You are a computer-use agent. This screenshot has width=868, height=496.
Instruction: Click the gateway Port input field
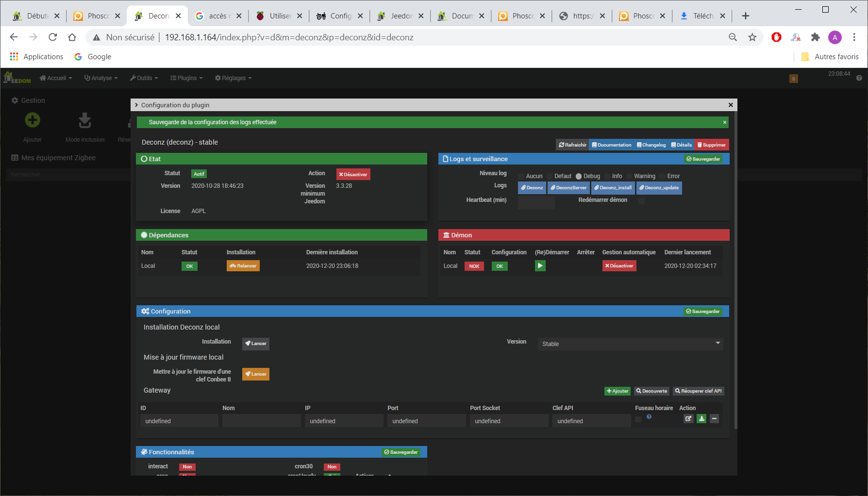point(427,421)
